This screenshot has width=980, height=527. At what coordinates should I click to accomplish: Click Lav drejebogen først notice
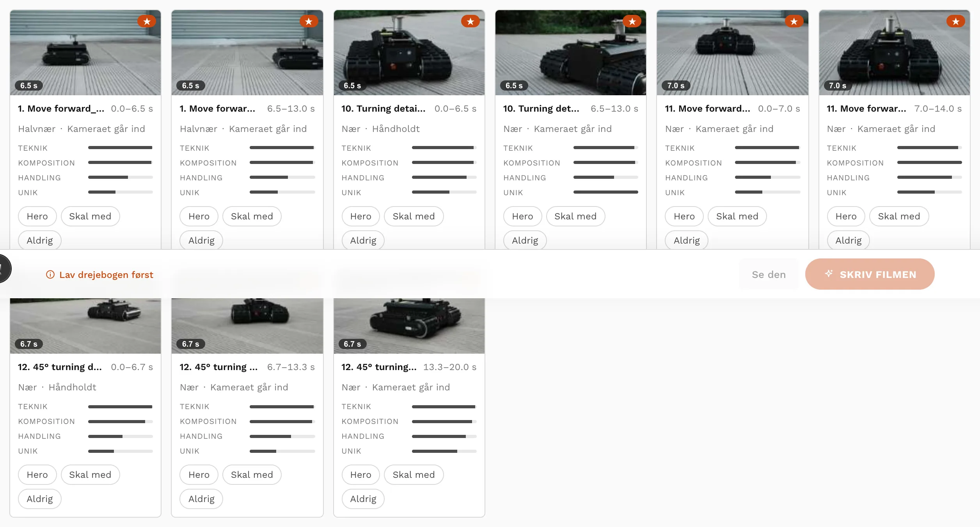(x=100, y=275)
